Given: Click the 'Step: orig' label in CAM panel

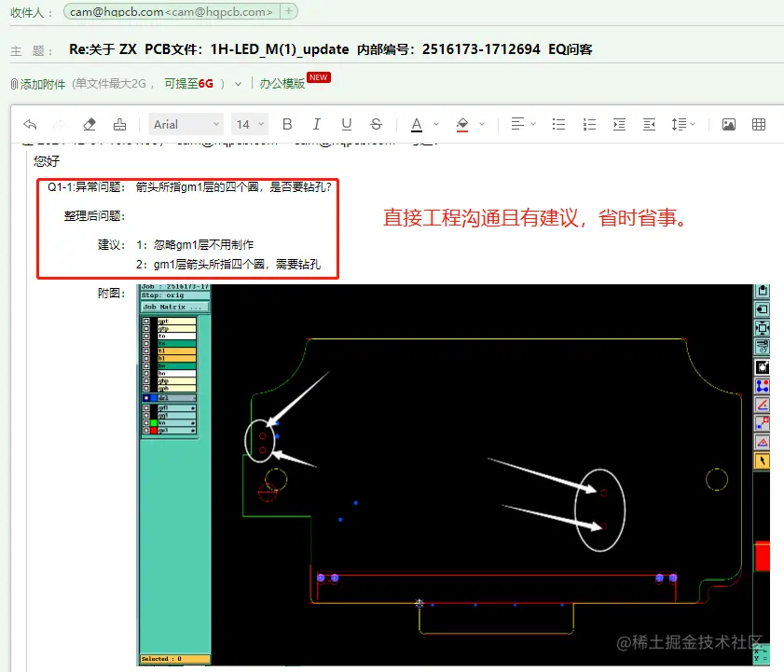Looking at the screenshot, I should tap(163, 295).
